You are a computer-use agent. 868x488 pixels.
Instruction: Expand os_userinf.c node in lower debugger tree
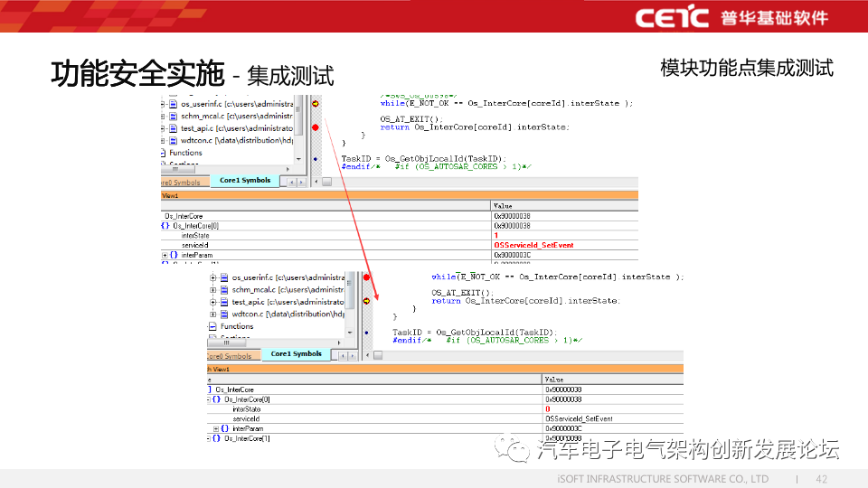[x=213, y=277]
